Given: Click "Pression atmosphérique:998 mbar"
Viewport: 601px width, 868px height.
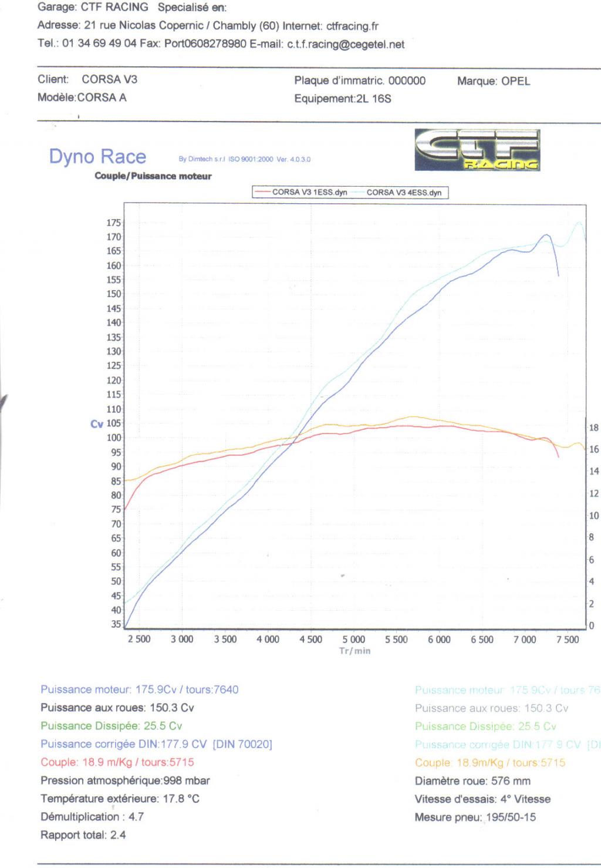Looking at the screenshot, I should [x=125, y=780].
